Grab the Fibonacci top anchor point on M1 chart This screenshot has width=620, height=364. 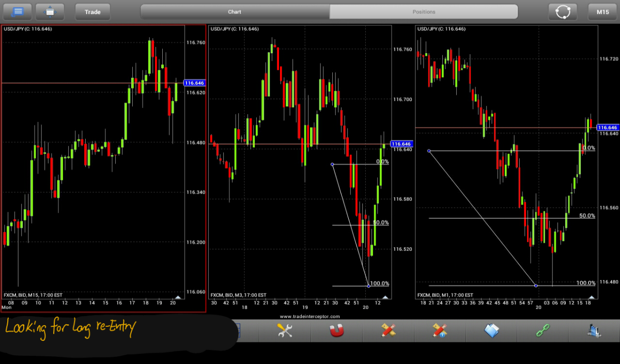click(x=429, y=151)
